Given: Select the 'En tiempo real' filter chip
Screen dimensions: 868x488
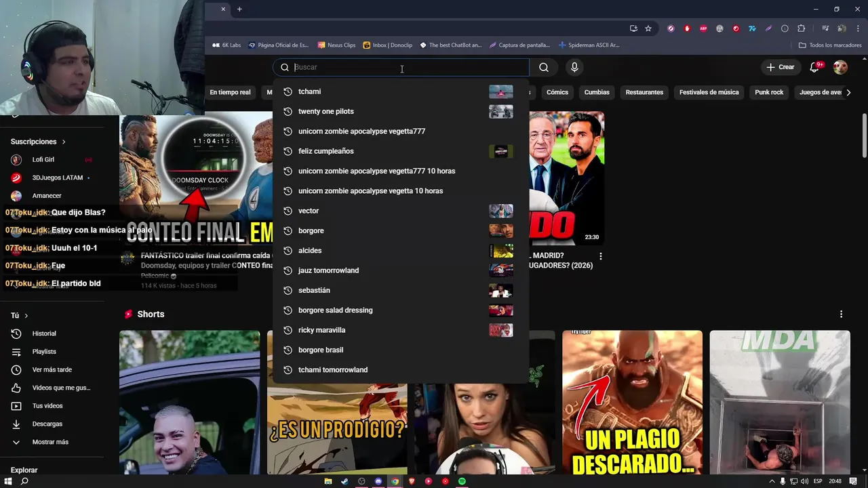Looking at the screenshot, I should coord(230,92).
